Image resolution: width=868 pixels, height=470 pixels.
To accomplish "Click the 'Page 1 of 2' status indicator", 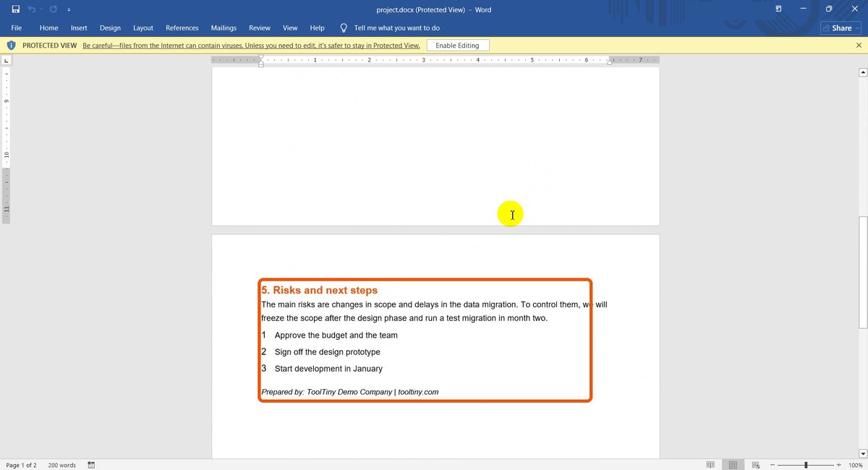I will (x=21, y=465).
